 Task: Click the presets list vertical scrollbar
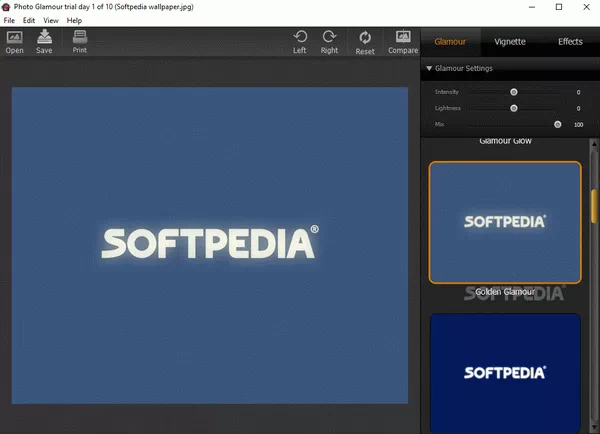coord(594,205)
